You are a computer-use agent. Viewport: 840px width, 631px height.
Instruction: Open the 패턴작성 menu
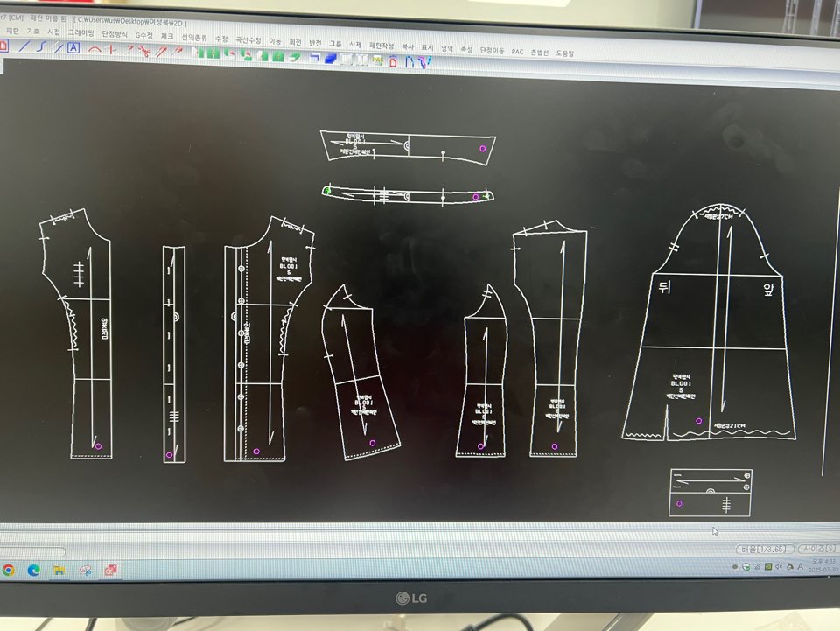coord(382,44)
